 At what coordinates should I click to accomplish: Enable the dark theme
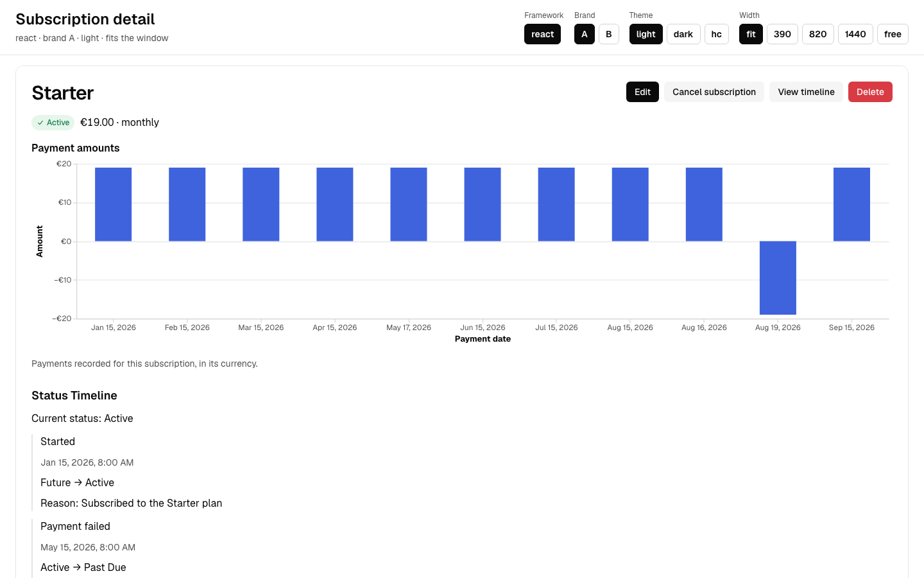coord(683,34)
